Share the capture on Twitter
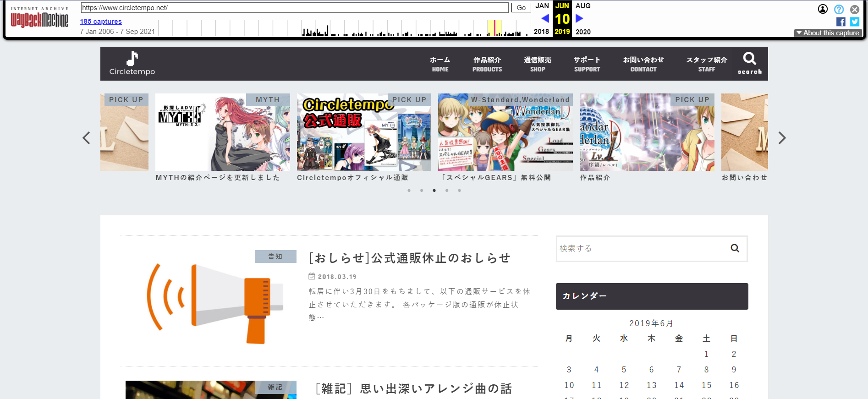Viewport: 868px width, 399px height. [x=855, y=22]
